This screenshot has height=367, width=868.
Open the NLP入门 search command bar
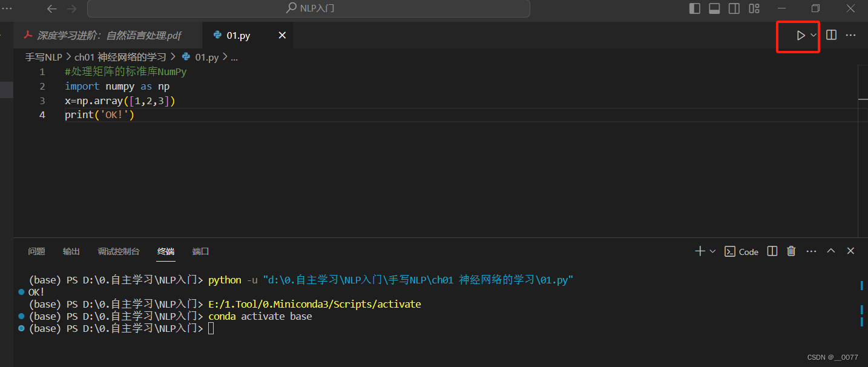310,8
